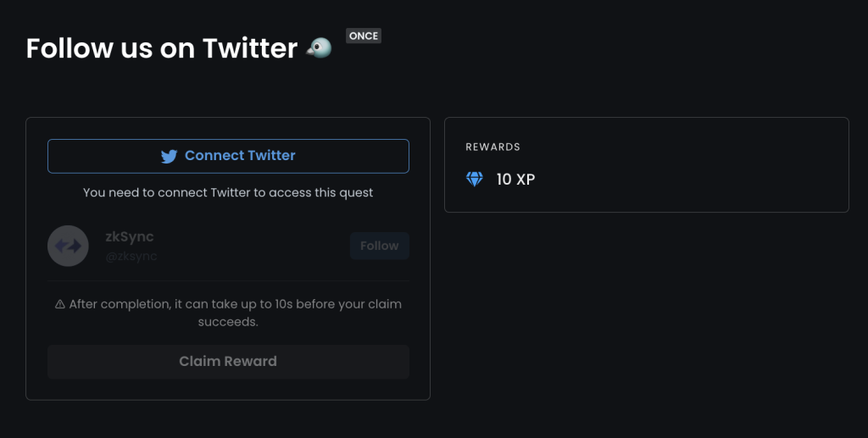Viewport: 868px width, 438px height.
Task: Claim Reward for this quest
Action: (x=228, y=362)
